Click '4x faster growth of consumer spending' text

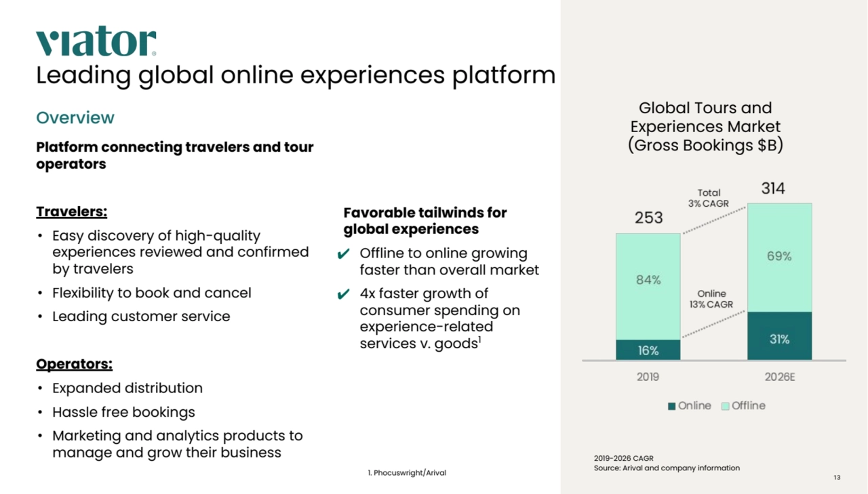tap(440, 318)
